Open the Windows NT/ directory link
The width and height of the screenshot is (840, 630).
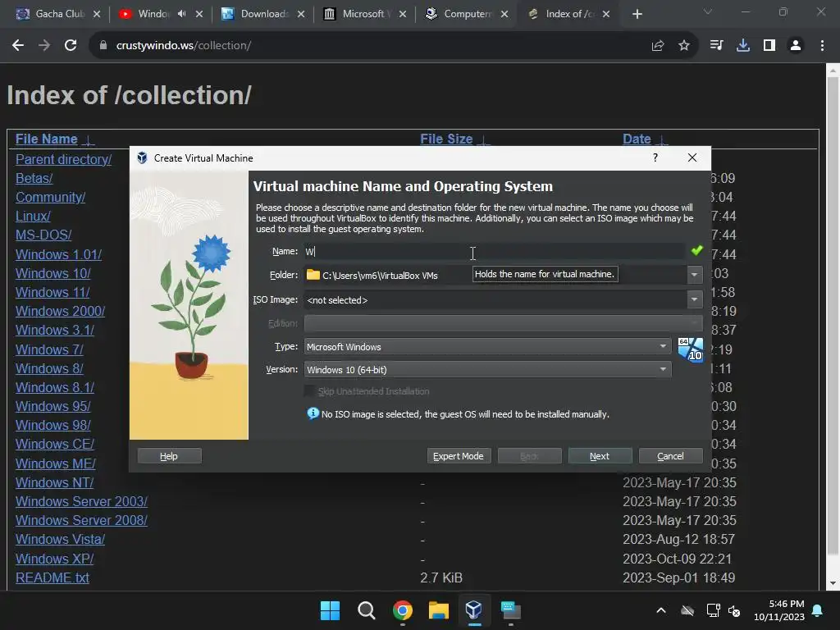click(x=55, y=482)
